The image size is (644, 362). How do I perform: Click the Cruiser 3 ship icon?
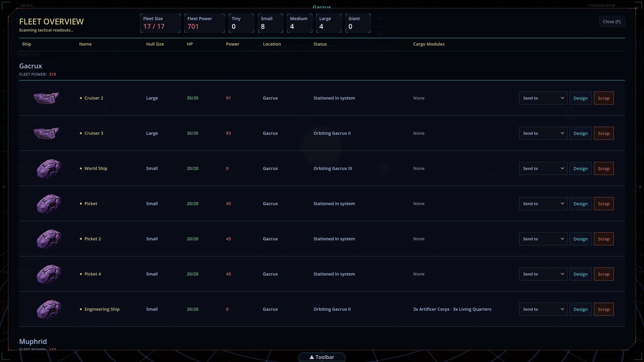point(46,133)
